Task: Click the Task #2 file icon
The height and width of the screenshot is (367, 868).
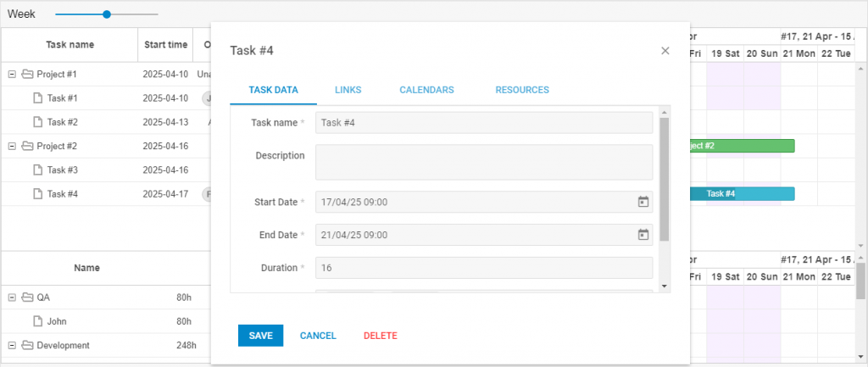Action: point(37,122)
